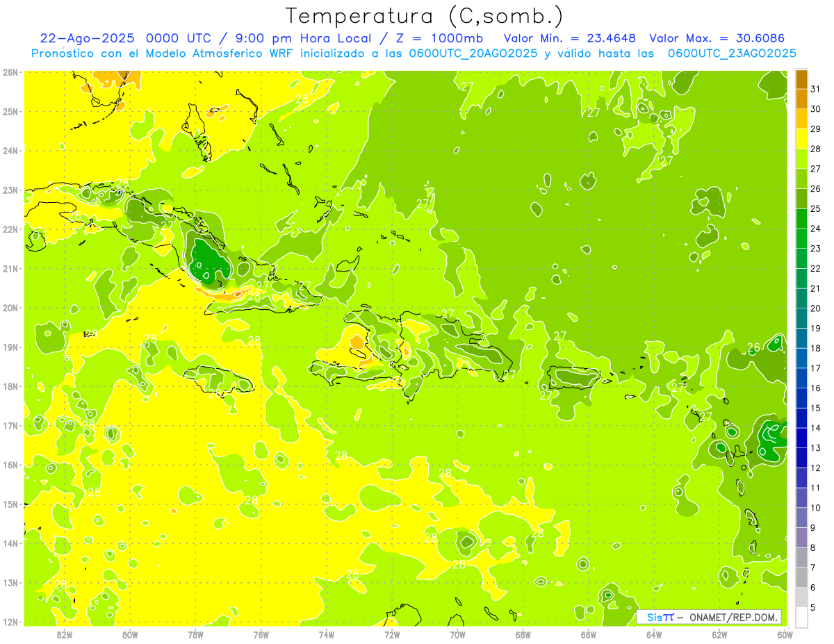
Task: Click the "16N" latitude axis label
Action: [10, 465]
